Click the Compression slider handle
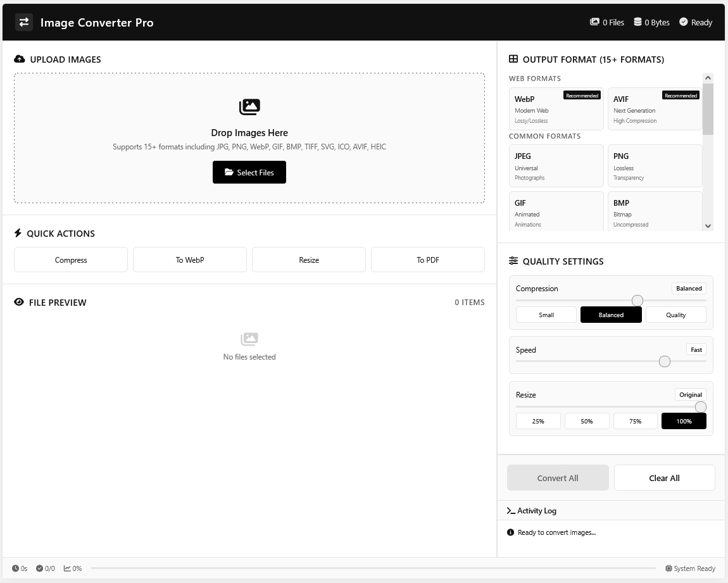Viewport: 728px width, 583px height. (637, 301)
